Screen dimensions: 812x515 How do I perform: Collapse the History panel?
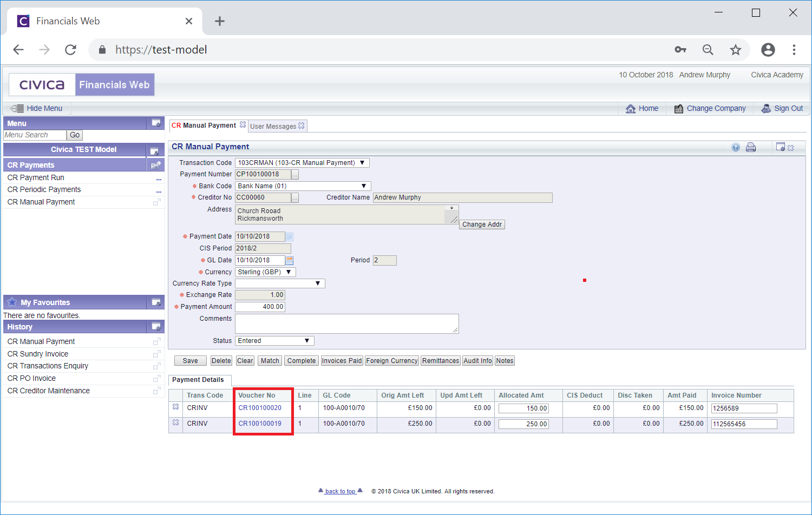click(x=156, y=327)
